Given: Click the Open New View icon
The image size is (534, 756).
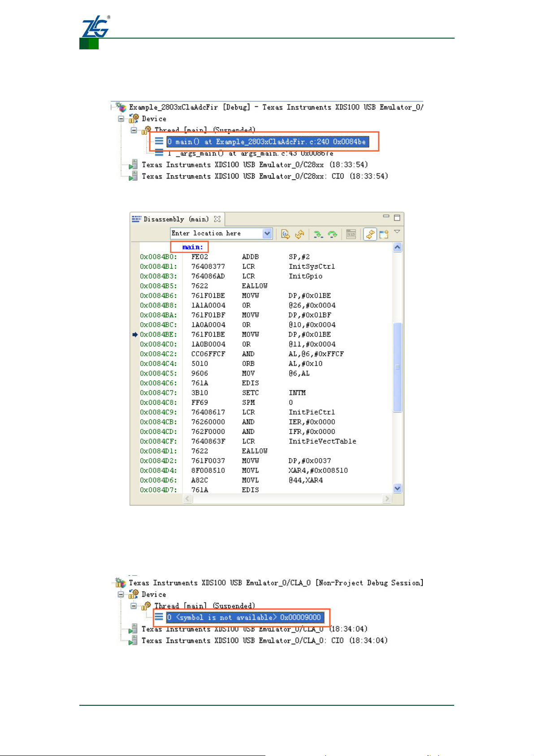Looking at the screenshot, I should tap(384, 234).
